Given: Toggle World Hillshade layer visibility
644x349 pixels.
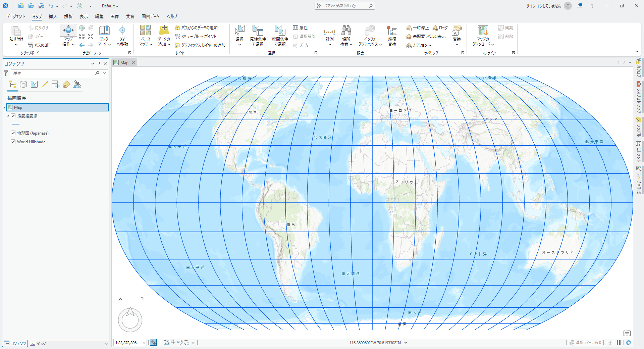Looking at the screenshot, I should (13, 142).
